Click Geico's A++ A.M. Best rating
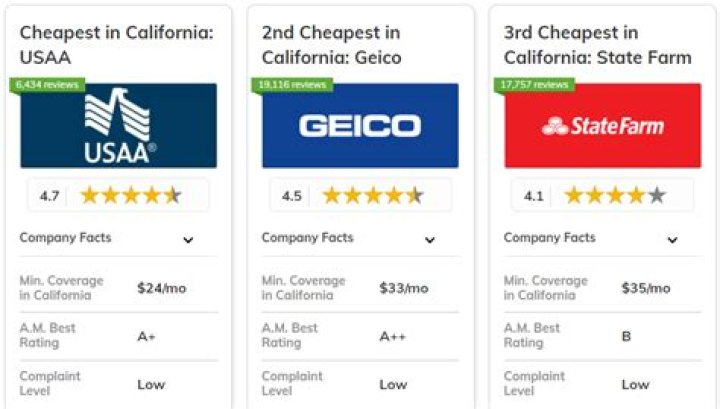This screenshot has height=409, width=720. [393, 336]
